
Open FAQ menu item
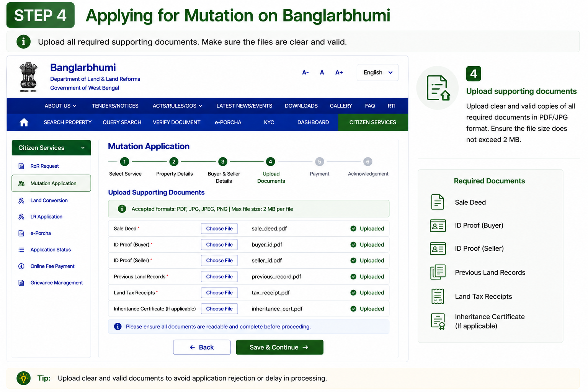[370, 106]
